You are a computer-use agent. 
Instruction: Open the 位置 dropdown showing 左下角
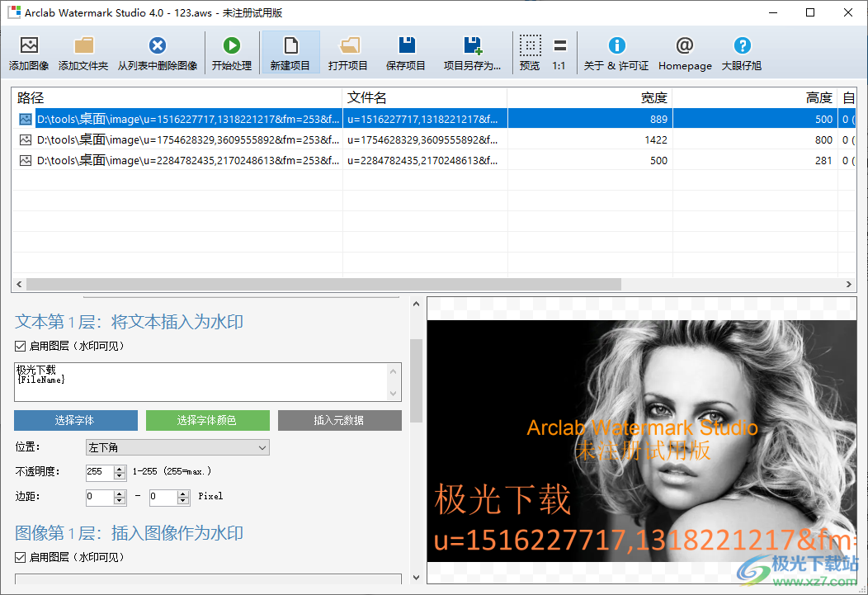click(177, 447)
